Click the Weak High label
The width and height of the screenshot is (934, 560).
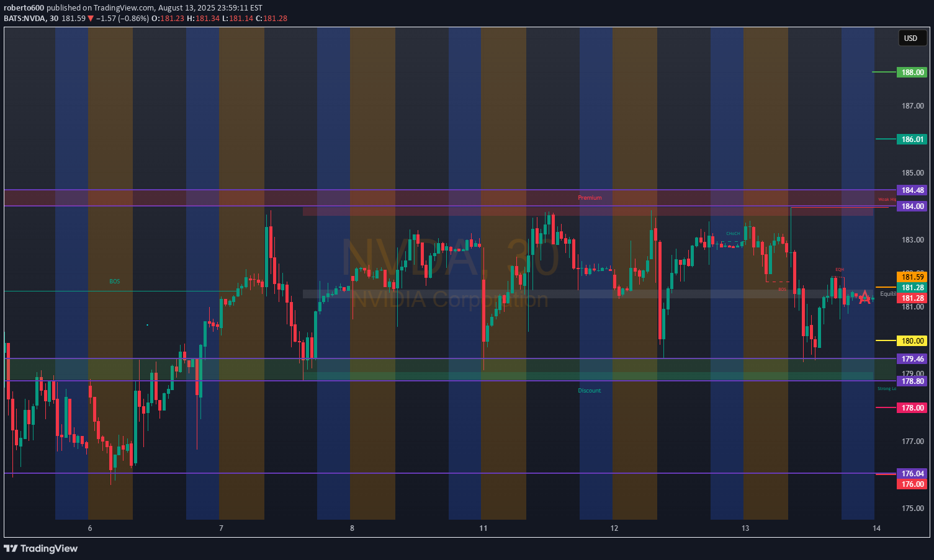pyautogui.click(x=887, y=200)
